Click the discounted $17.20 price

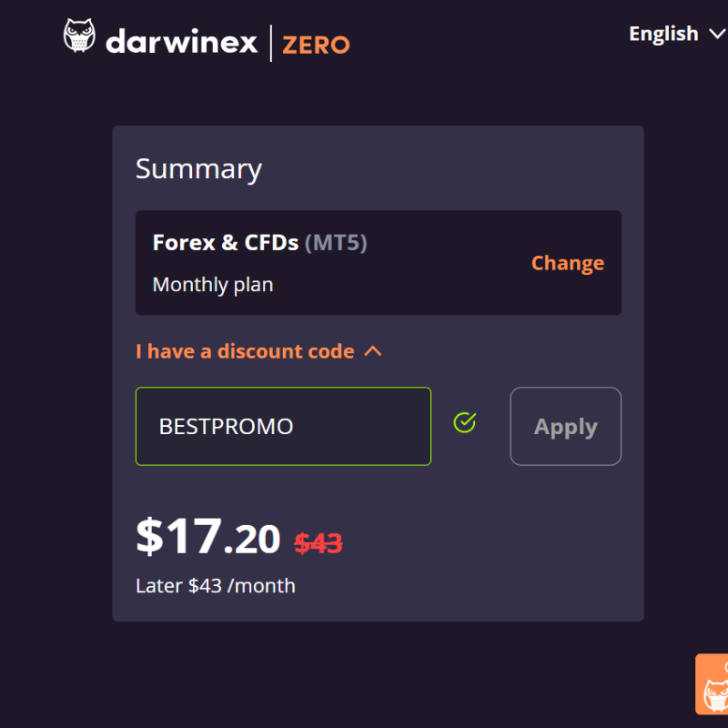208,537
